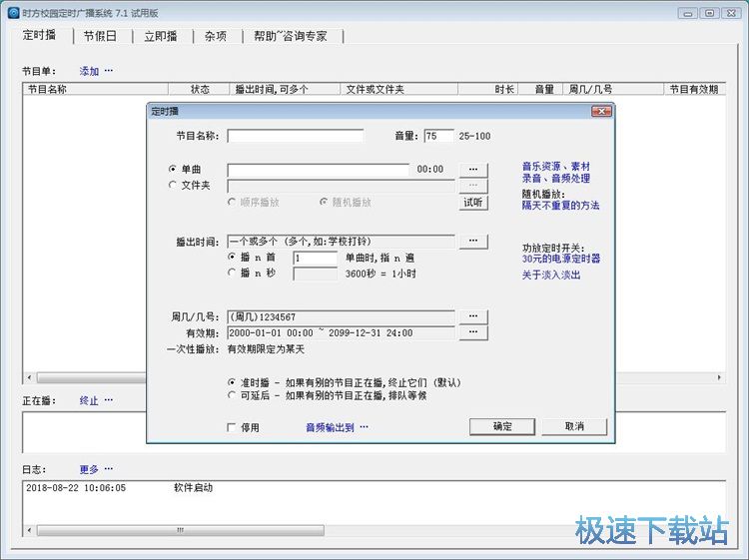Viewport: 749px width, 560px height.
Task: Toggle the 停用 checkbox
Action: [232, 427]
